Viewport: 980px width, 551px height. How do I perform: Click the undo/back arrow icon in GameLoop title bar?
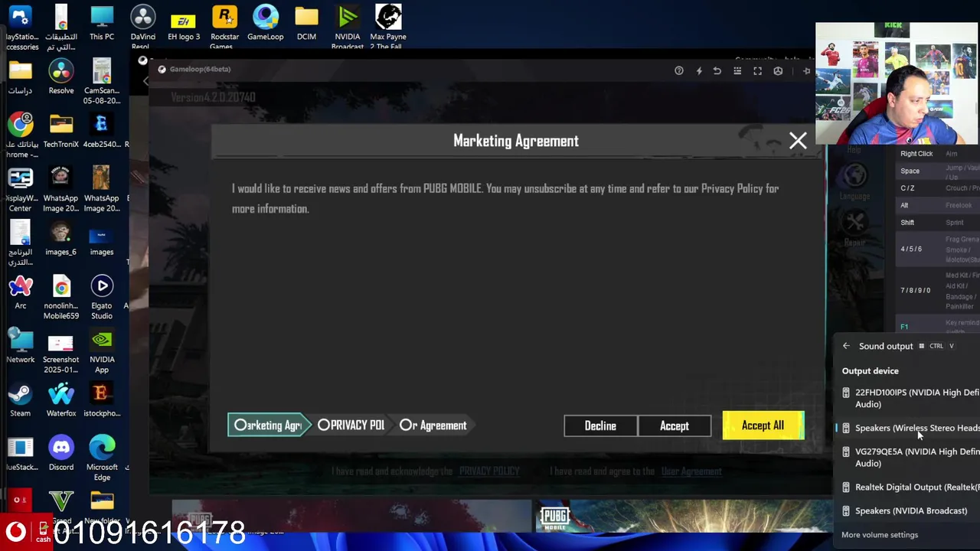(x=717, y=70)
